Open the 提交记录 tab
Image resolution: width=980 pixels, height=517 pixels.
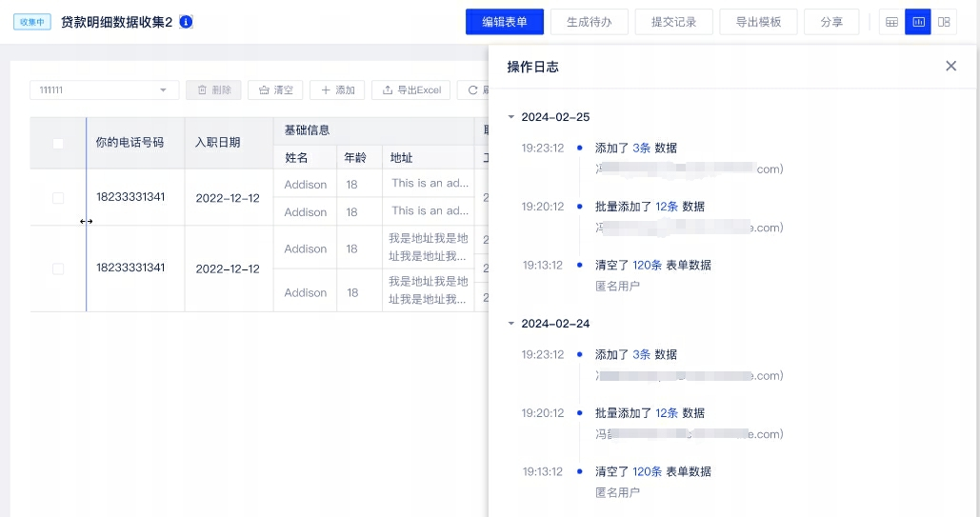tap(673, 22)
